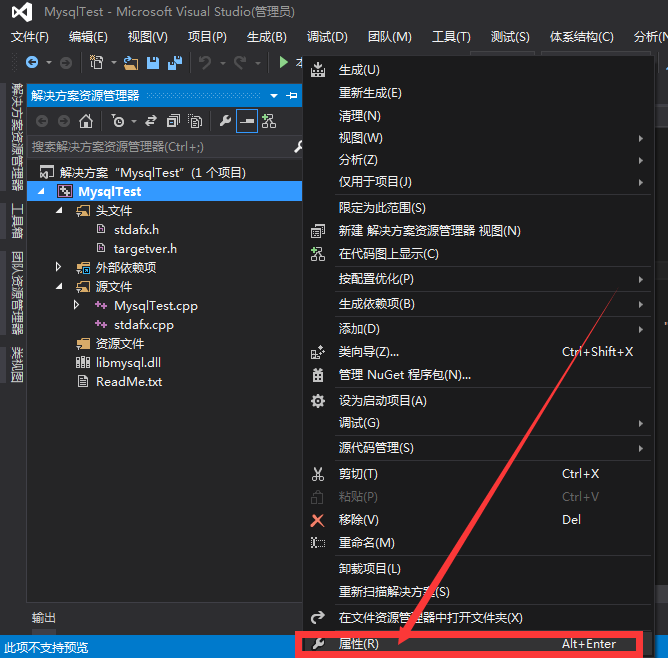Collapse the 源文件 folder
This screenshot has height=658, width=668.
coord(60,286)
